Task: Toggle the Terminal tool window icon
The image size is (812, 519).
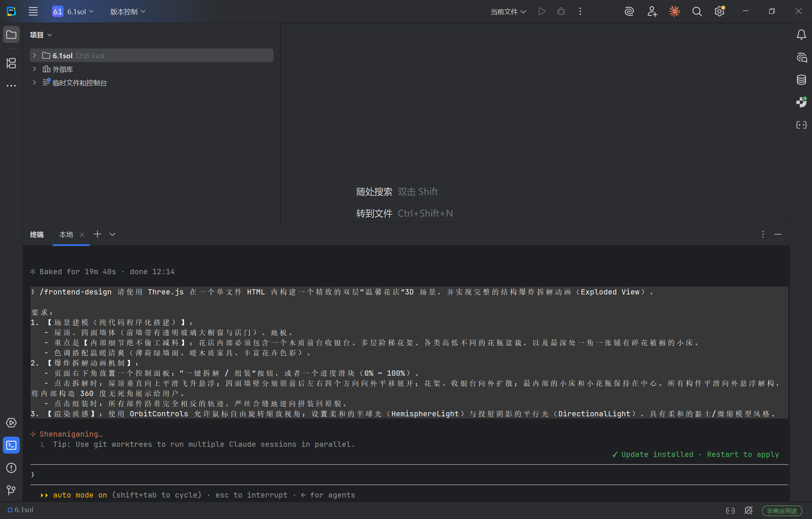Action: tap(11, 445)
